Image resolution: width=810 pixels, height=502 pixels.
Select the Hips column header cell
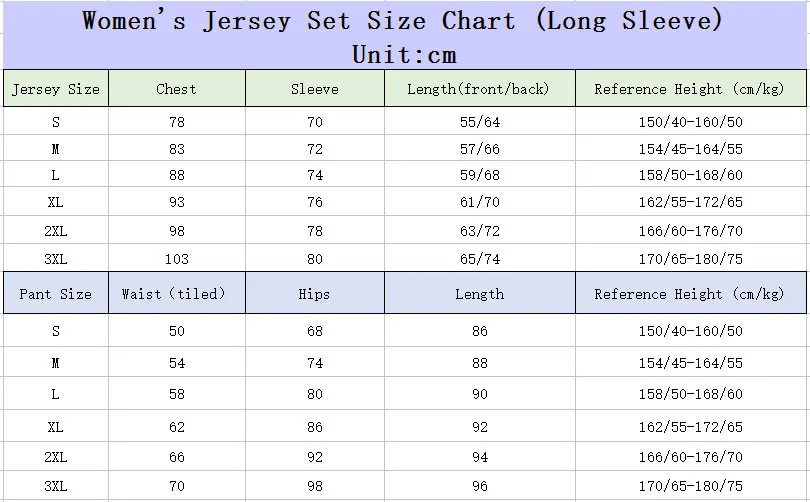(x=315, y=293)
